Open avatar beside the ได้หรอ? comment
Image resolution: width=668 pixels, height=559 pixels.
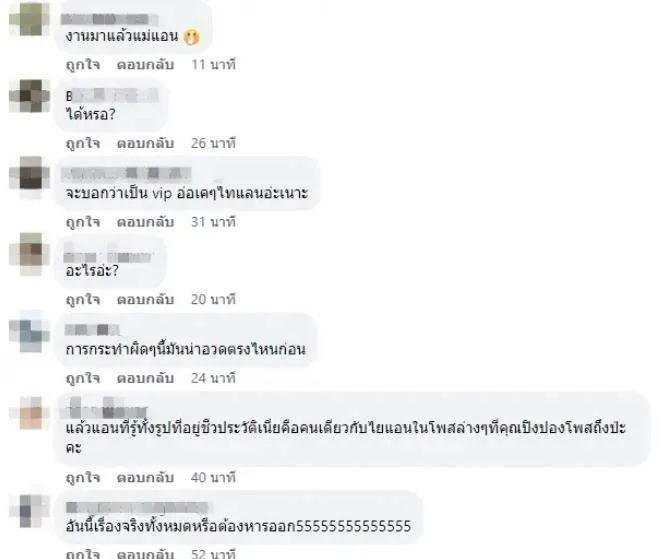[30, 96]
